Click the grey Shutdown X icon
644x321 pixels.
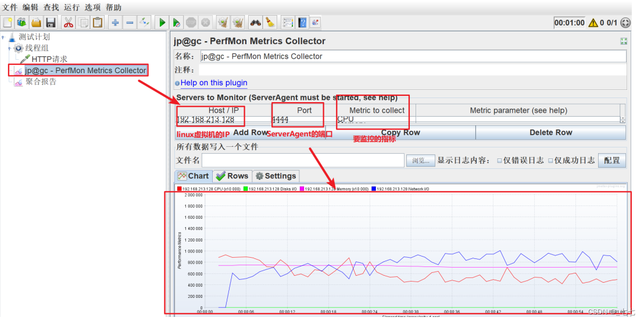(205, 22)
